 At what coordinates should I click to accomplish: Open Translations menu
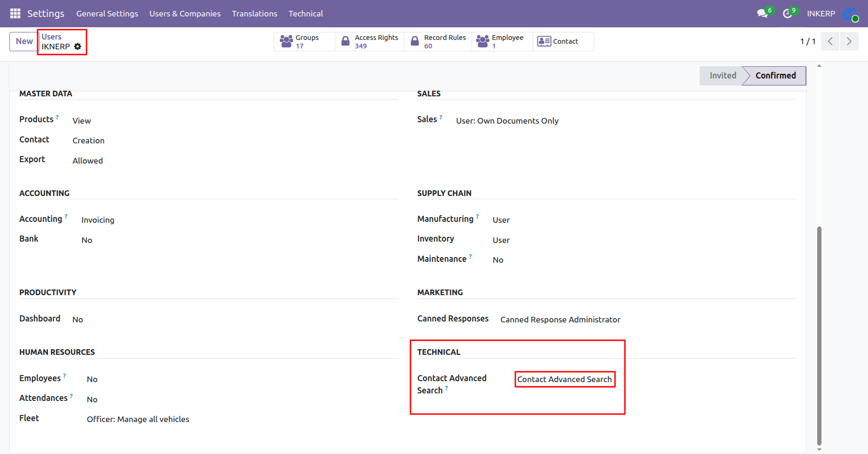tap(254, 14)
